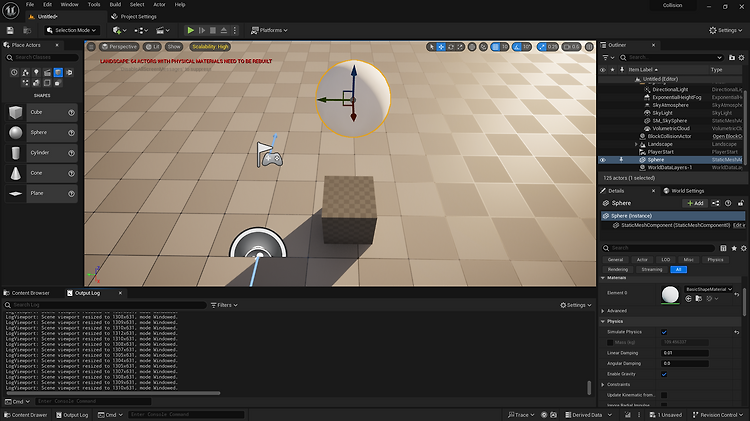
Task: Open the add content cube dropdown
Action: tap(120, 30)
